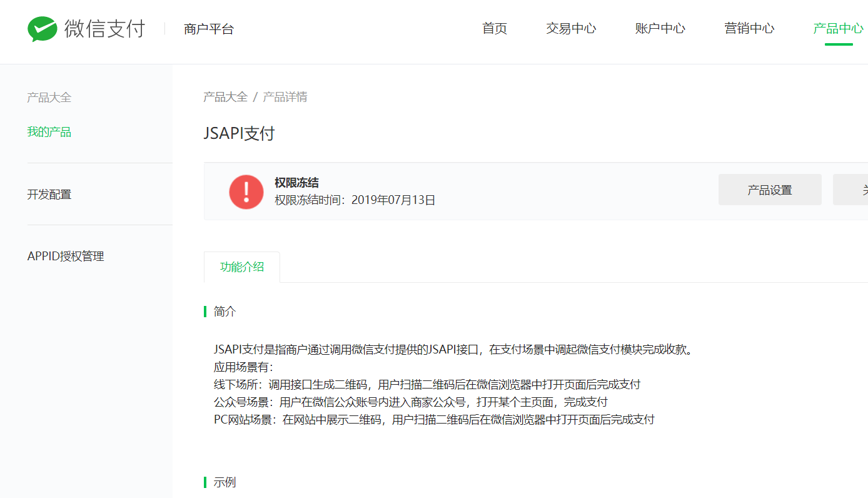The image size is (868, 498).
Task: Click the first JSAPI支付 introduction sentence
Action: (x=454, y=350)
